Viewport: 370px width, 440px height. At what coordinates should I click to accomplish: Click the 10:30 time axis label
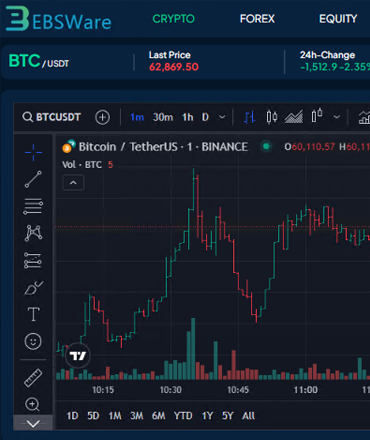pyautogui.click(x=171, y=390)
